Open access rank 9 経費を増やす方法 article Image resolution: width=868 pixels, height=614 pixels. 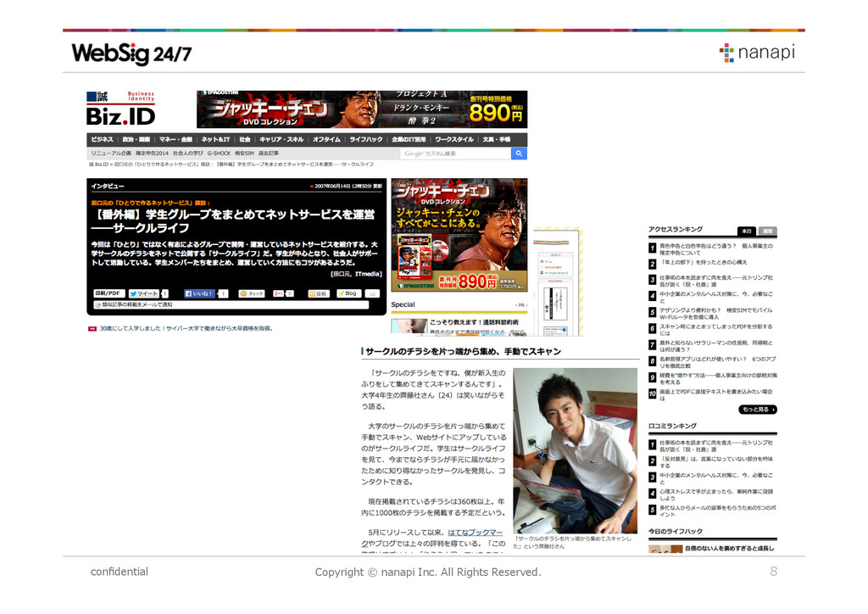tap(717, 379)
